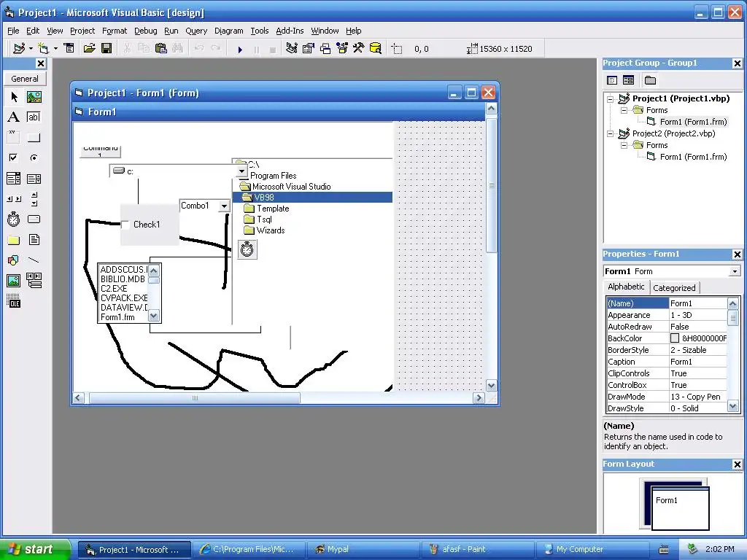This screenshot has height=560, width=747.
Task: Collapse the Forms folder under Project1
Action: coord(624,111)
